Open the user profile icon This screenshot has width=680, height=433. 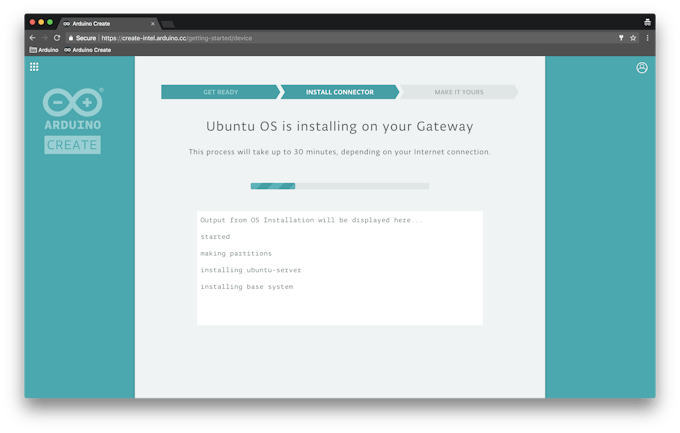pos(642,68)
